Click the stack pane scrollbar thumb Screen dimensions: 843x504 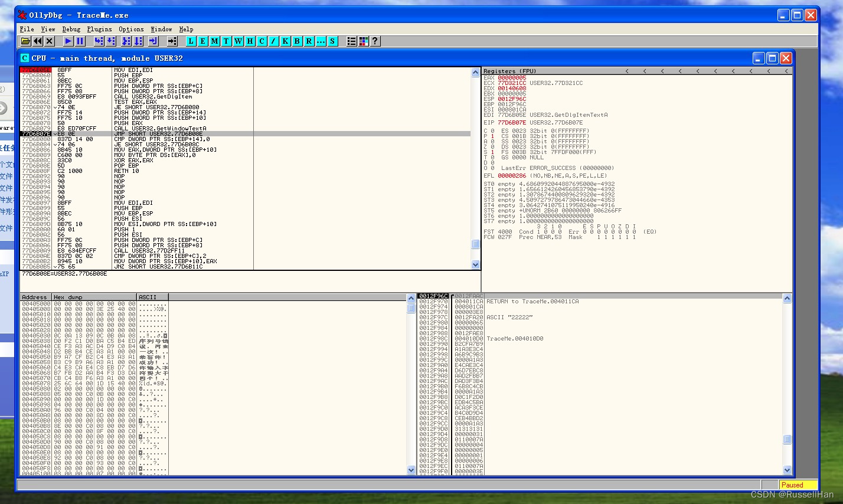pyautogui.click(x=787, y=440)
